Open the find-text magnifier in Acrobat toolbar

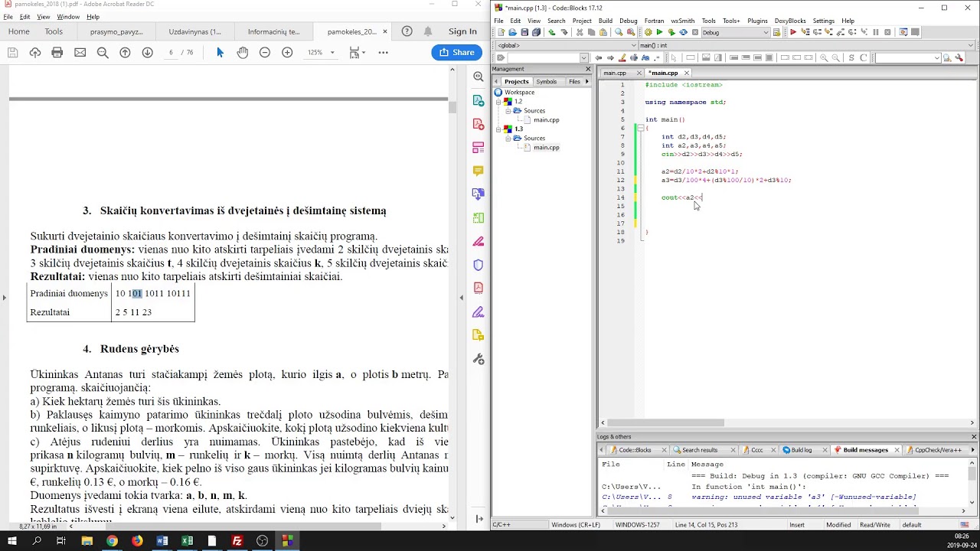(x=103, y=52)
